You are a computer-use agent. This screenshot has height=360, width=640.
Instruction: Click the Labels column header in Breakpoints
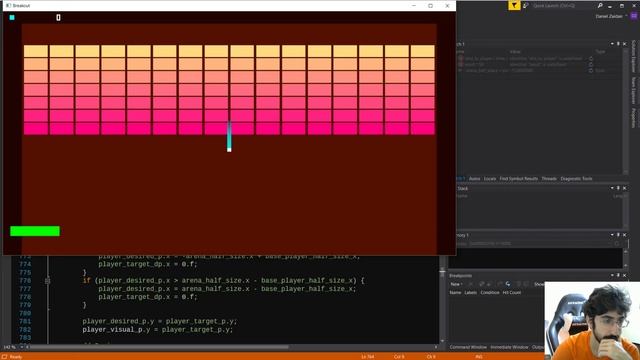(470, 293)
